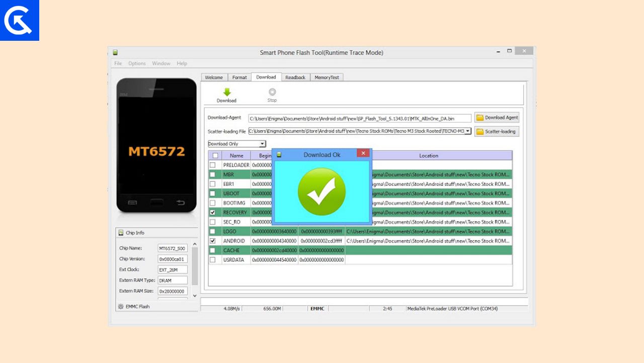Image resolution: width=644 pixels, height=363 pixels.
Task: Switch to the Readback tab
Action: pos(295,78)
